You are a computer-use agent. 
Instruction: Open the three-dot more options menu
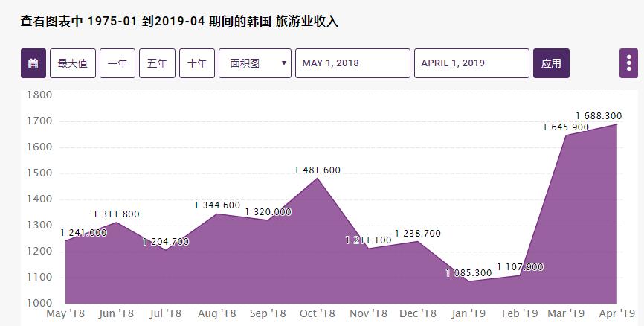pyautogui.click(x=628, y=63)
